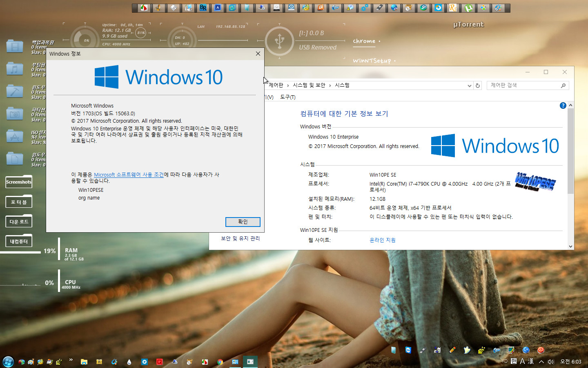This screenshot has width=588, height=368.
Task: Click the chrome launcher text on desktop
Action: click(364, 41)
